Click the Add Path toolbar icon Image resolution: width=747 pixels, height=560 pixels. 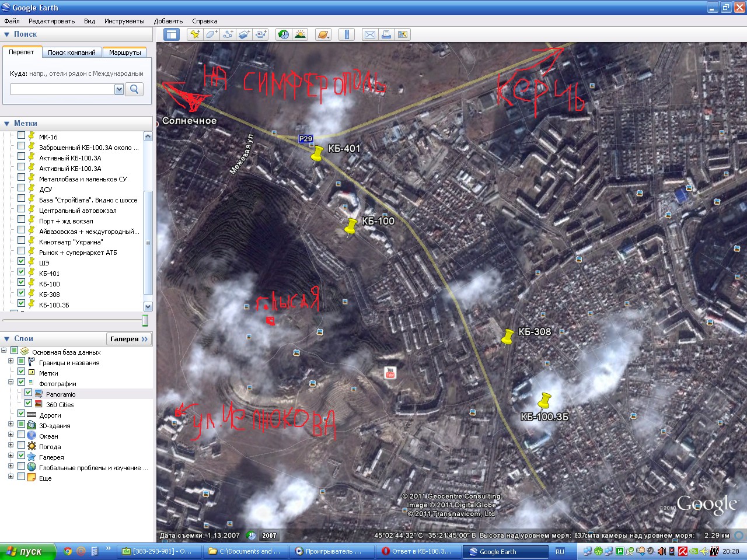pyautogui.click(x=228, y=34)
